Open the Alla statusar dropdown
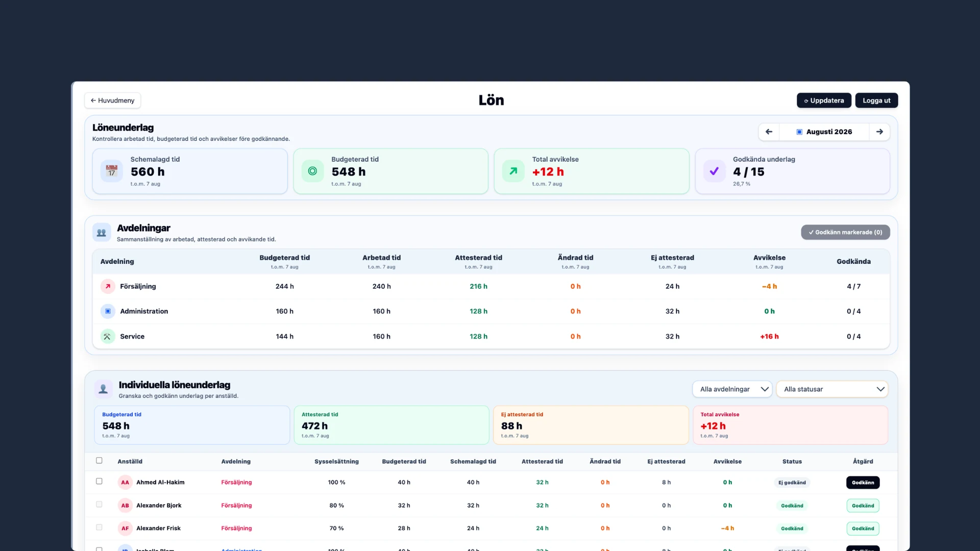The image size is (980, 551). click(832, 389)
